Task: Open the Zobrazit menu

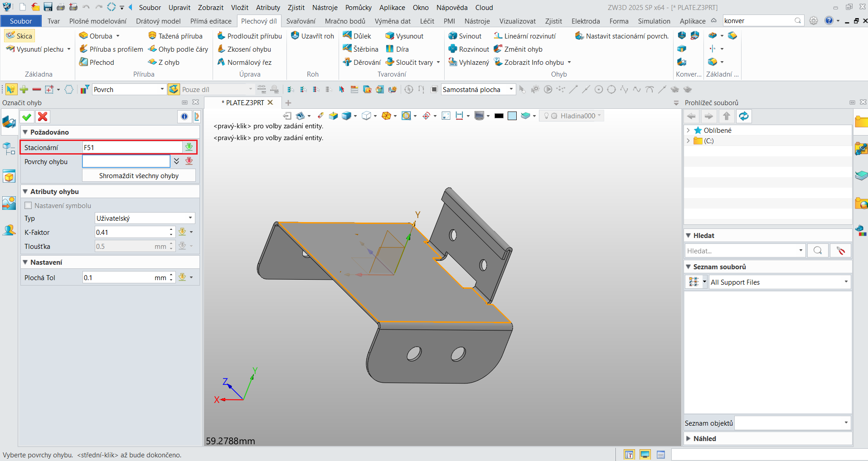Action: pos(211,7)
